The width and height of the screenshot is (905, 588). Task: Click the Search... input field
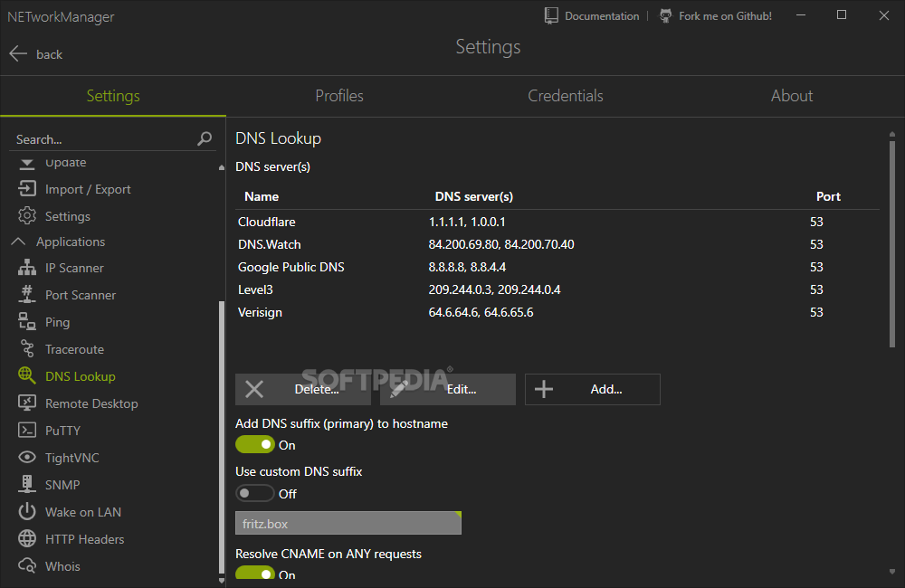(104, 139)
